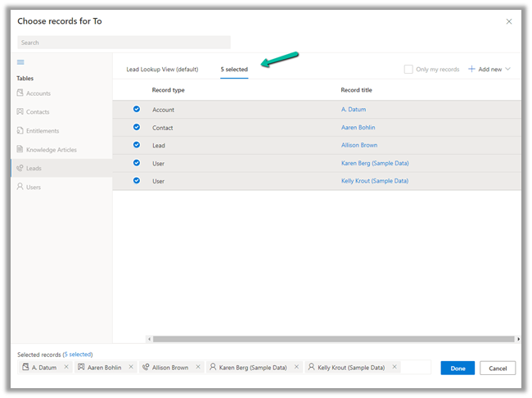Open Karen Berg (Sample Data) record link

[x=375, y=163]
